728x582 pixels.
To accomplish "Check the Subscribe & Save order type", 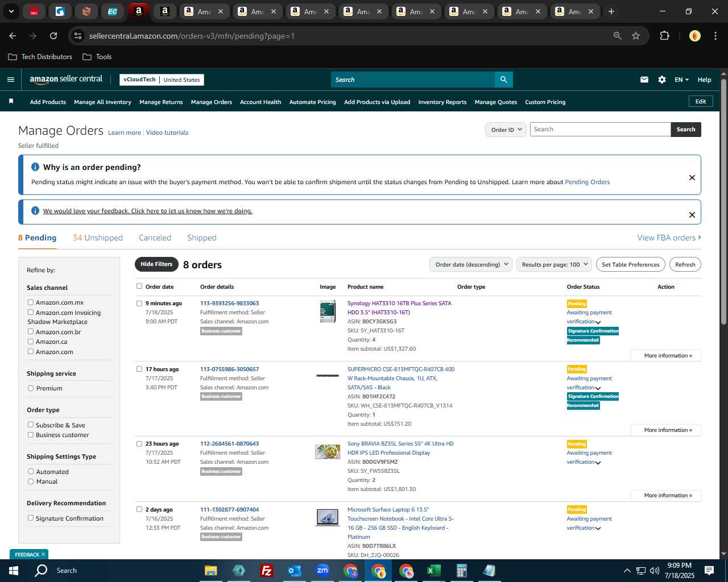I will 31,425.
